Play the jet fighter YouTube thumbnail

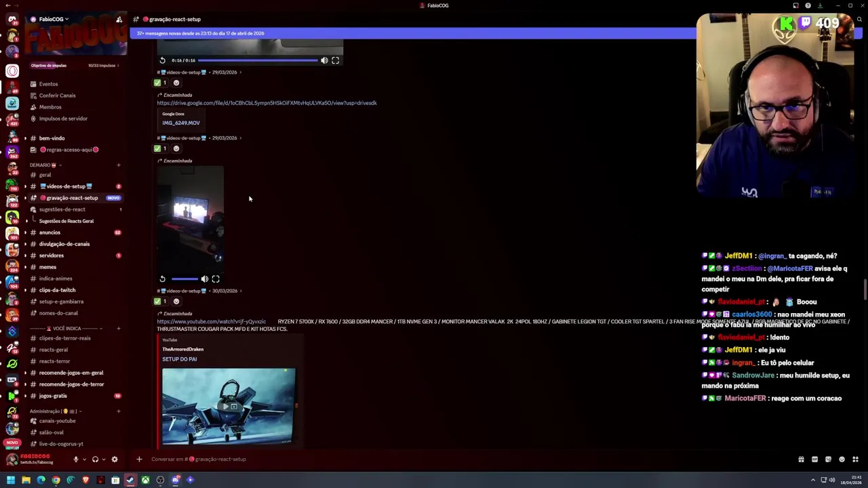229,406
